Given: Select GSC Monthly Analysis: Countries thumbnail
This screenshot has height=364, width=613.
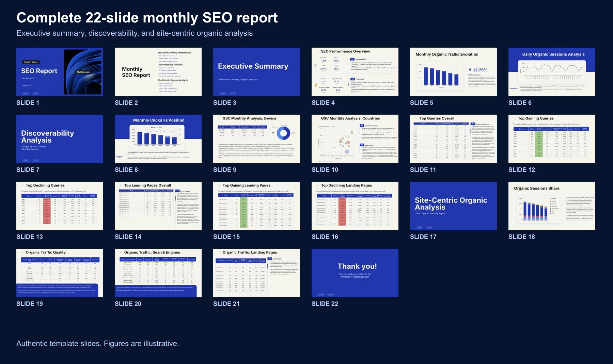Looking at the screenshot, I should (x=355, y=139).
